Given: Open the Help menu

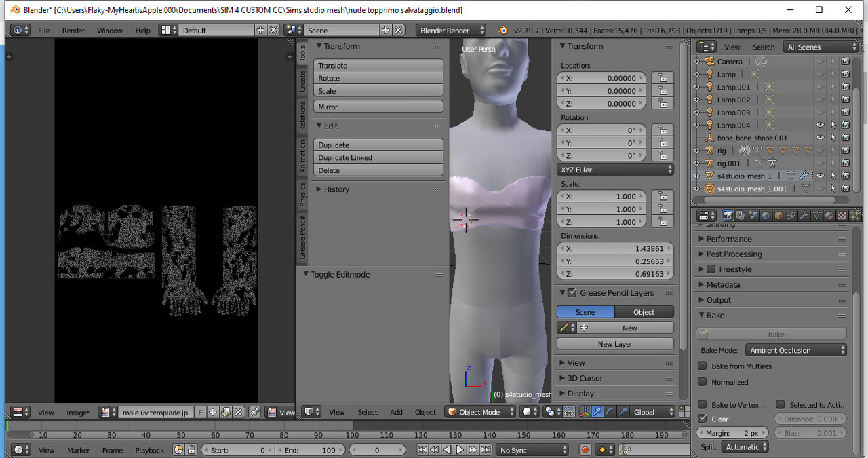Looking at the screenshot, I should point(142,31).
